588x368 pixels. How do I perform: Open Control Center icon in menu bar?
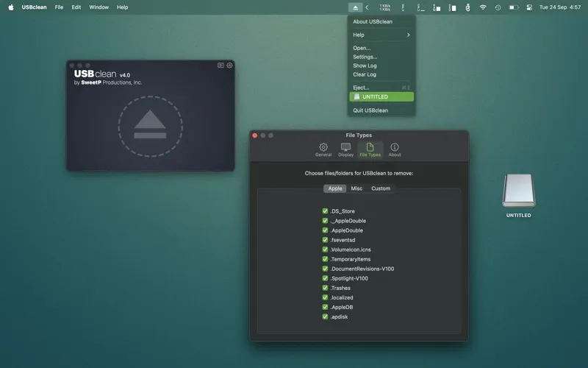tap(529, 7)
